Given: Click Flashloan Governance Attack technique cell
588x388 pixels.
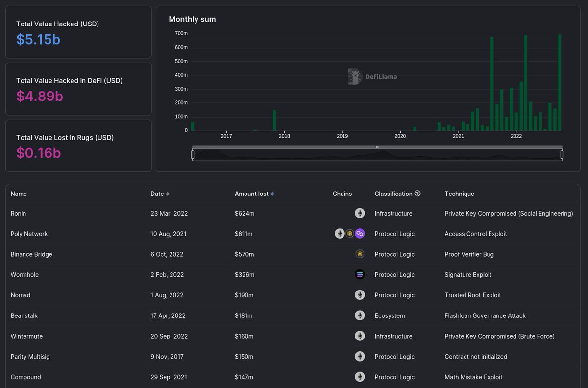Looking at the screenshot, I should tap(485, 316).
